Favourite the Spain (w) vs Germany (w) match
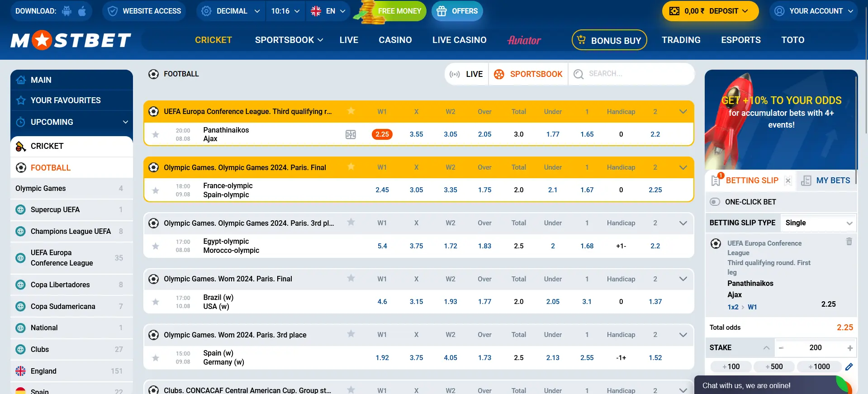Screen dimensions: 868x394 [156, 358]
